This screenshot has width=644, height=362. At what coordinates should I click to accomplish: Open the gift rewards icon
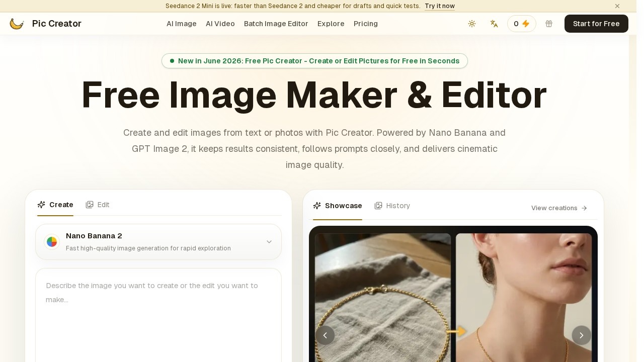(x=549, y=24)
